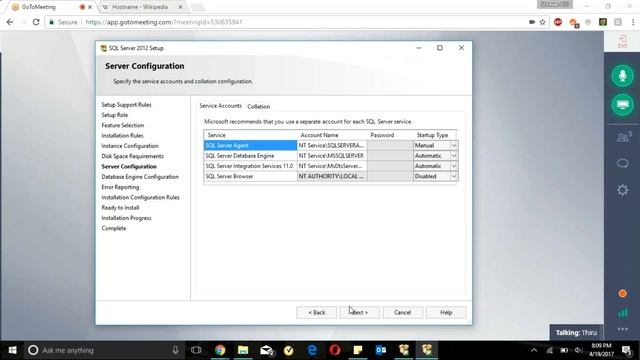Open Task View from the taskbar
The width and height of the screenshot is (640, 360).
pyautogui.click(x=196, y=350)
